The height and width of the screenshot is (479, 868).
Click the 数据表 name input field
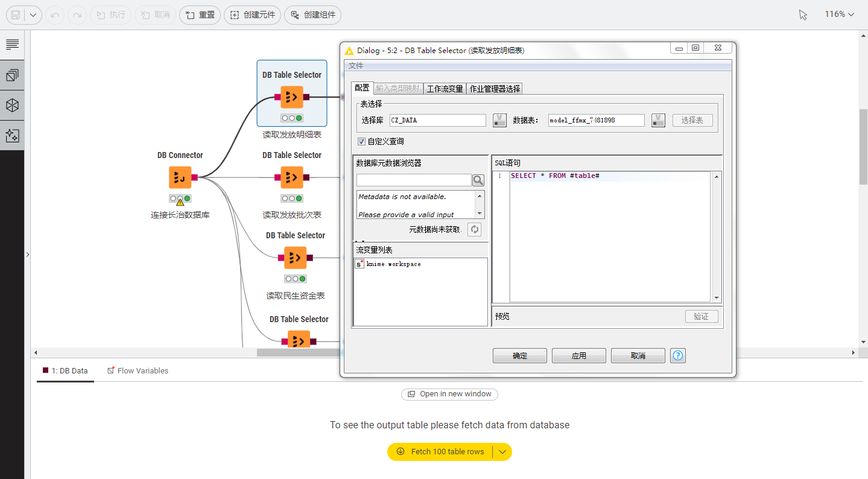tap(596, 121)
